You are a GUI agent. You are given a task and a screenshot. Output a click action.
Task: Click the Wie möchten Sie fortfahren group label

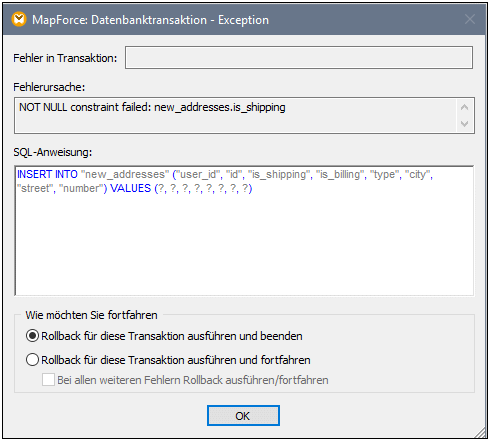(x=91, y=315)
